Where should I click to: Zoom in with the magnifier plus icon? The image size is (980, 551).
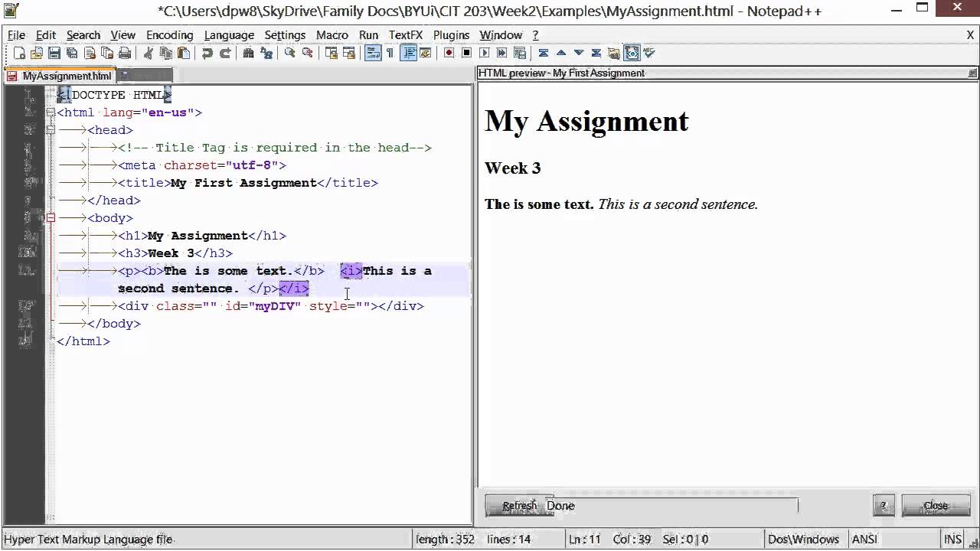tap(289, 53)
